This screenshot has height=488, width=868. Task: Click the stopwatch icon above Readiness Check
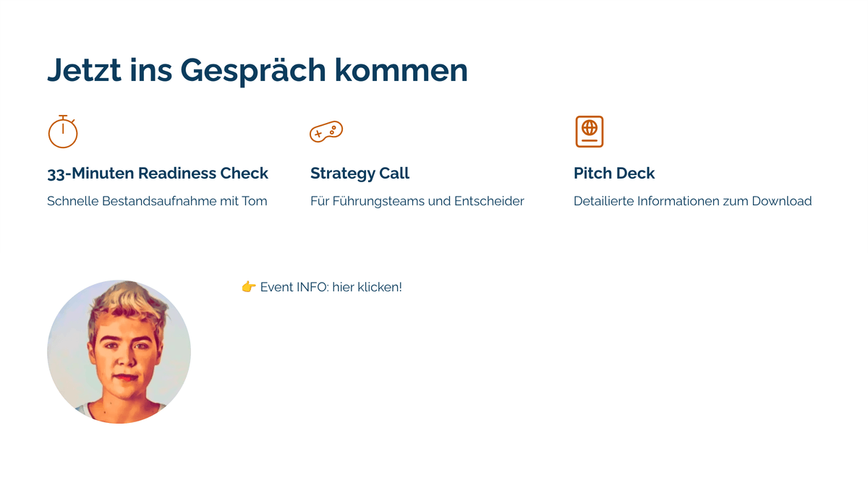(63, 132)
